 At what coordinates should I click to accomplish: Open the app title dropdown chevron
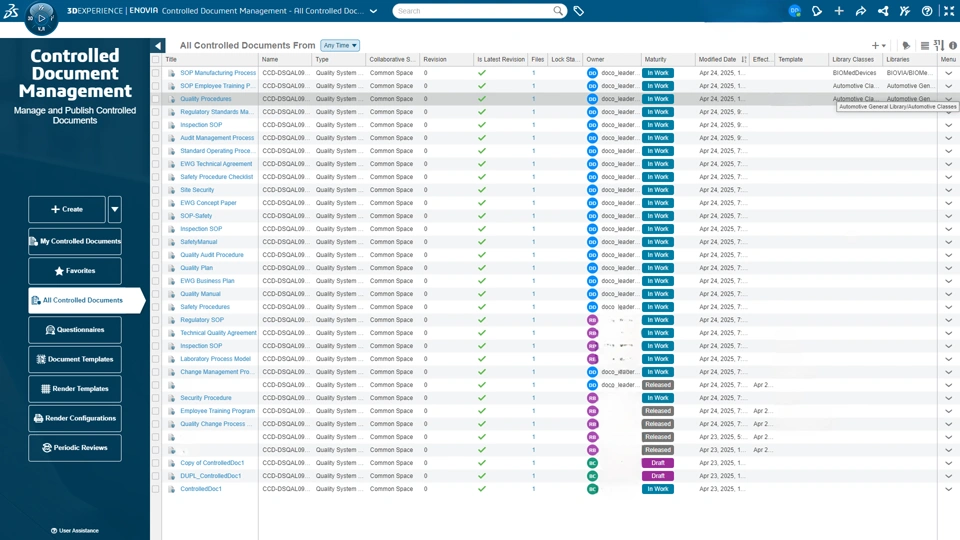click(x=373, y=11)
